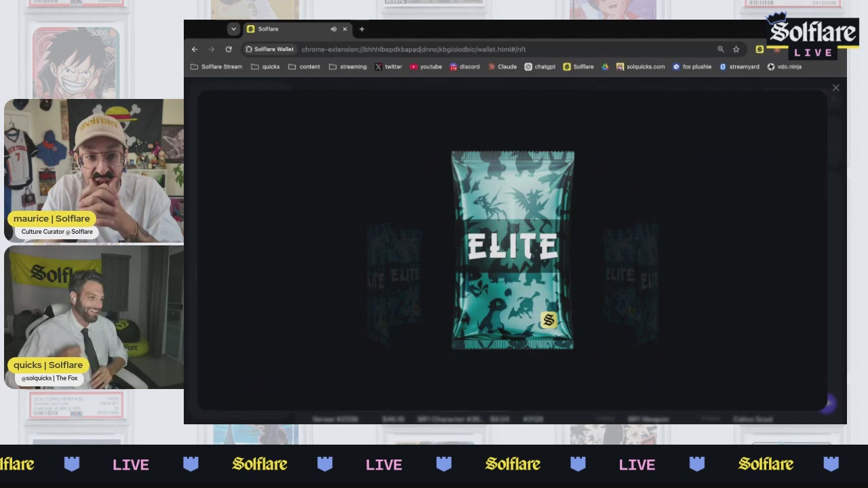Open the tab search dropdown chevron
Screen dimensions: 868x488
233,29
